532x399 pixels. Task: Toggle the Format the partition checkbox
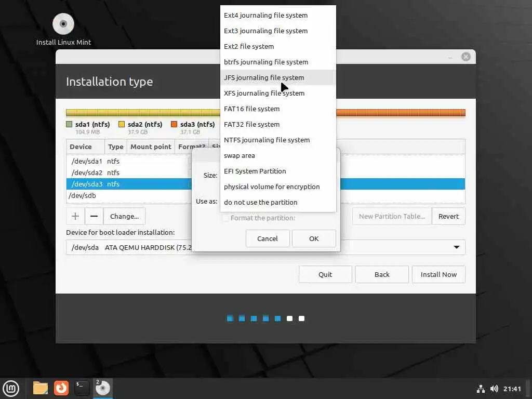point(225,218)
